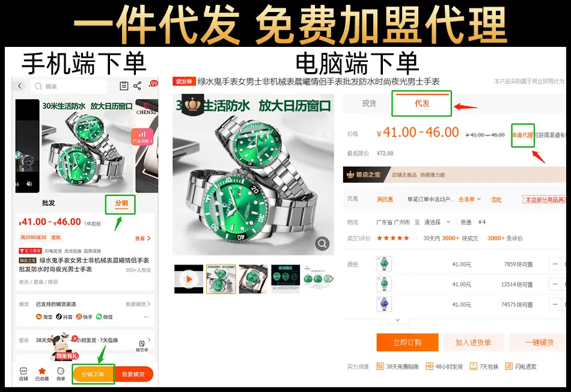Expand the 去凑单 discount dropdown
This screenshot has width=571, height=392.
[x=469, y=199]
